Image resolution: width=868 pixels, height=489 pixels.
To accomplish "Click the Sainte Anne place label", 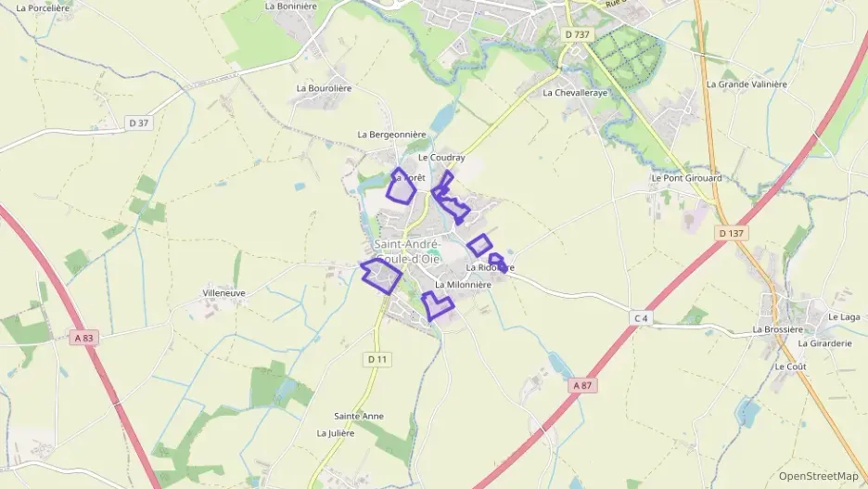I will click(x=359, y=416).
